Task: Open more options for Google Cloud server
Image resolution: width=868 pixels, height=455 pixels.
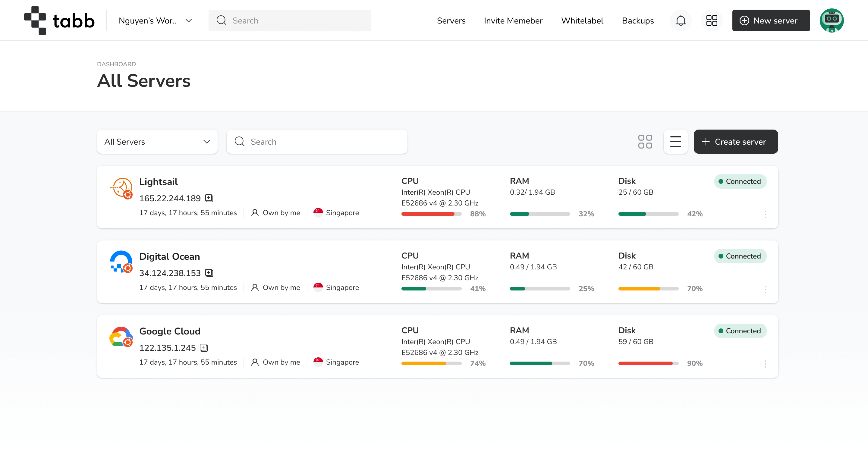Action: tap(765, 364)
